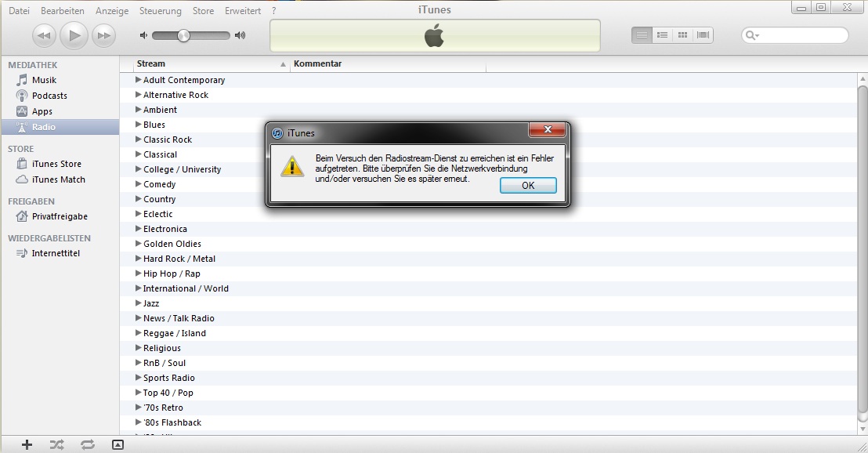The width and height of the screenshot is (868, 453).
Task: Expand the Electronica category
Action: [x=139, y=229]
